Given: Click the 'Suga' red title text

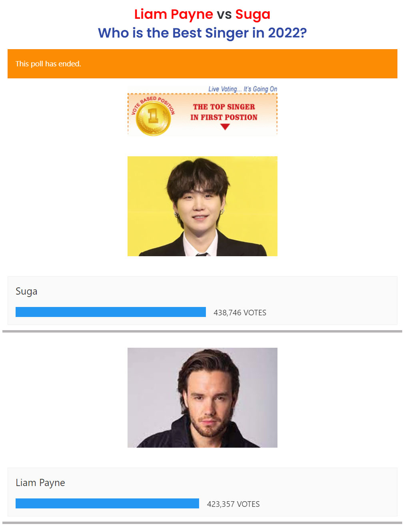Looking at the screenshot, I should click(253, 14).
